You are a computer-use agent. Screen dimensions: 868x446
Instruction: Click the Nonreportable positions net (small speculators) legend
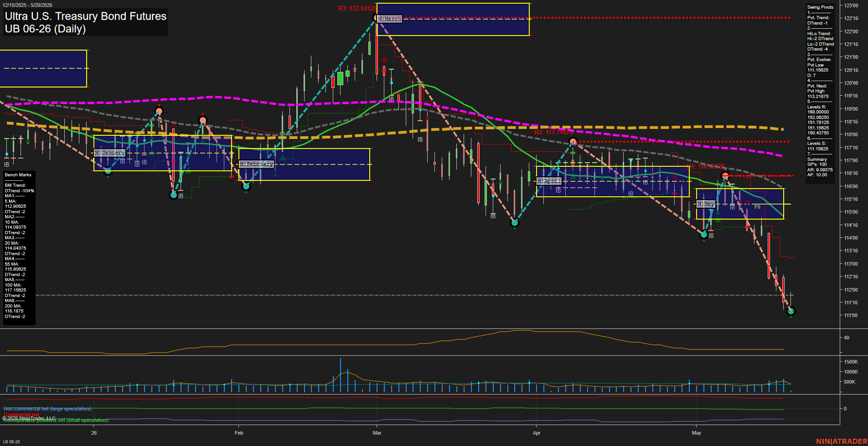(56, 420)
